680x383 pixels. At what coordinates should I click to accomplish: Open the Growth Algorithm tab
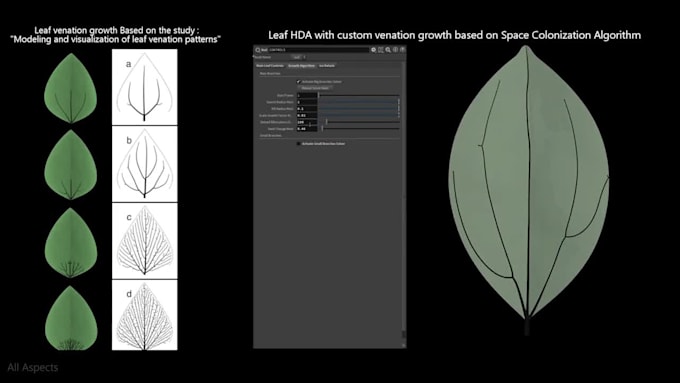point(301,65)
